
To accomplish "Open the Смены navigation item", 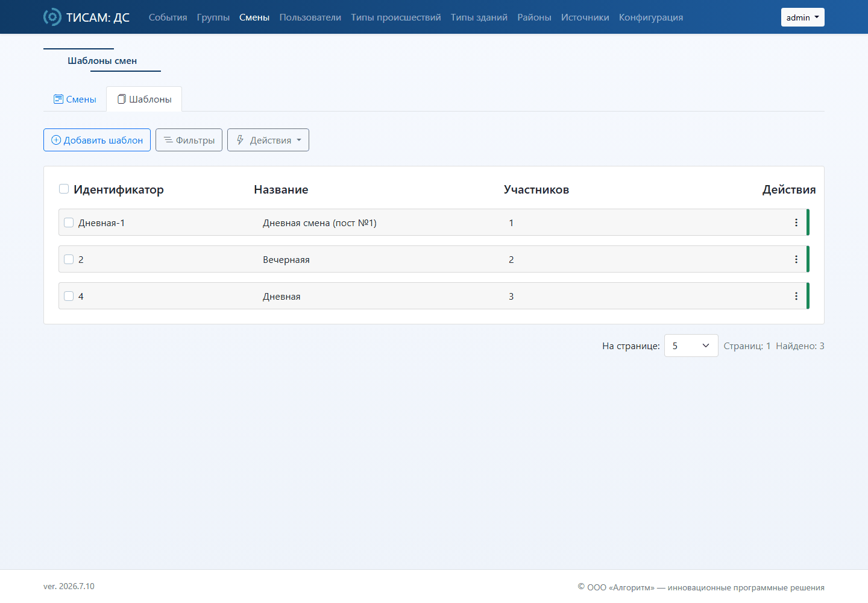I will (x=254, y=17).
